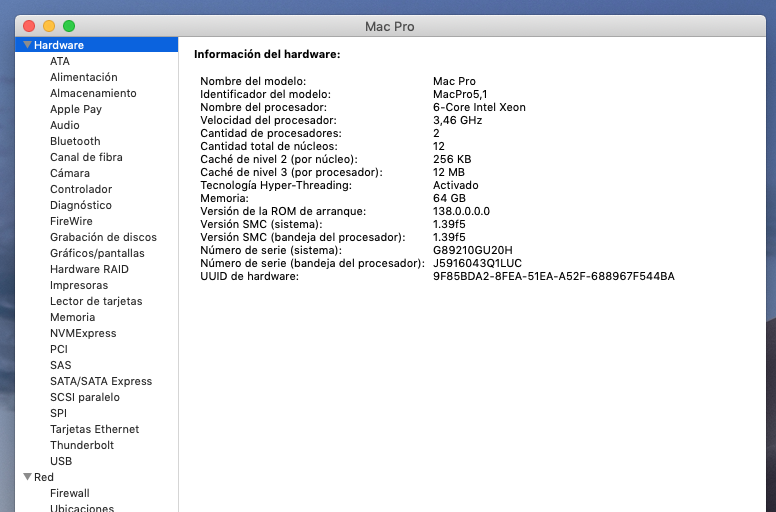Minimize the Mac Pro window
This screenshot has height=512, width=776.
click(x=49, y=26)
